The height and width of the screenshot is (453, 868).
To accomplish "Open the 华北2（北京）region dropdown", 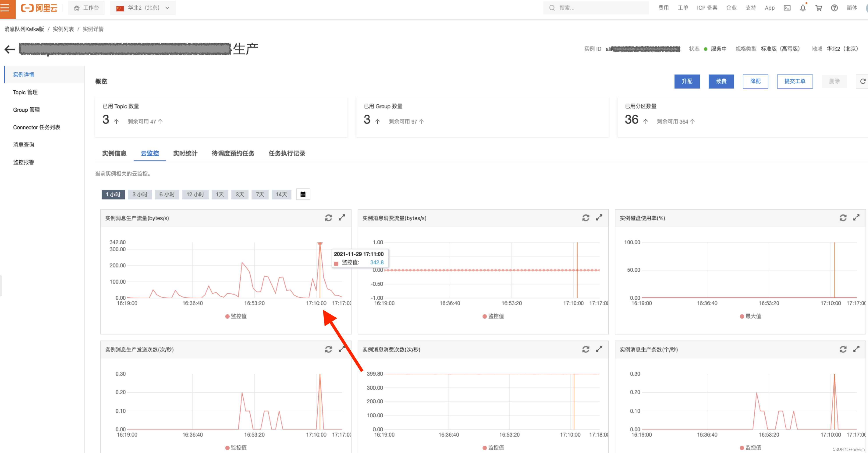I will (x=142, y=8).
